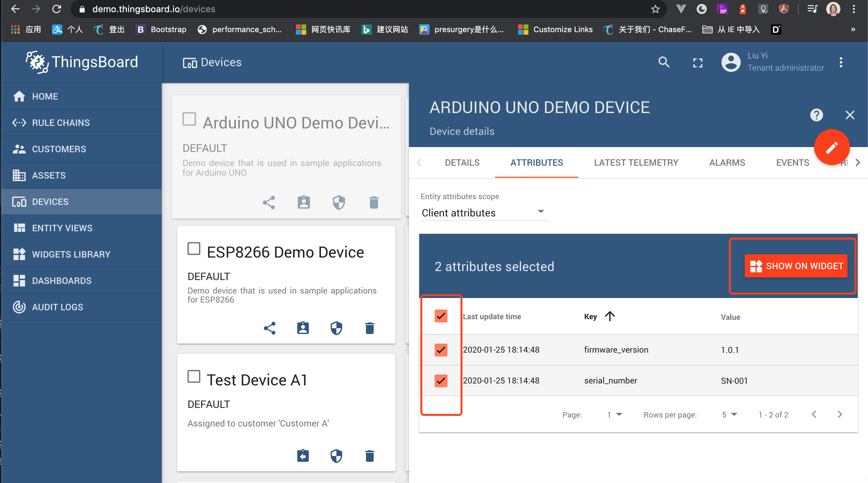Open help question mark icon

816,115
